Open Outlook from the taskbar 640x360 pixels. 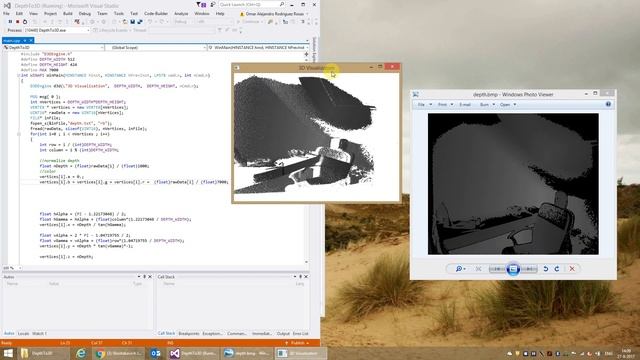coord(156,353)
